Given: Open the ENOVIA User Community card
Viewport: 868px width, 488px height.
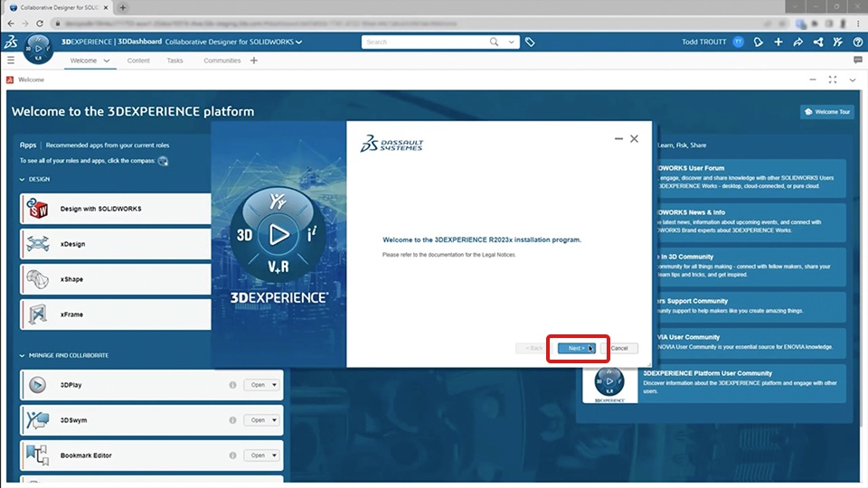Looking at the screenshot, I should coord(749,343).
